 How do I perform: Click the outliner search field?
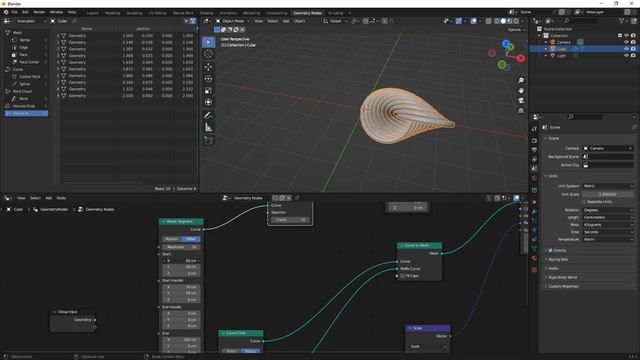point(582,21)
